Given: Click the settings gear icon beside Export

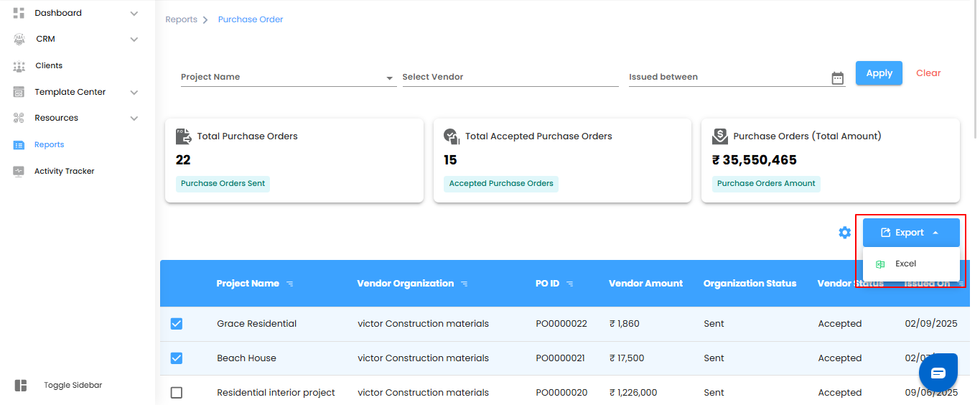Looking at the screenshot, I should (x=845, y=233).
